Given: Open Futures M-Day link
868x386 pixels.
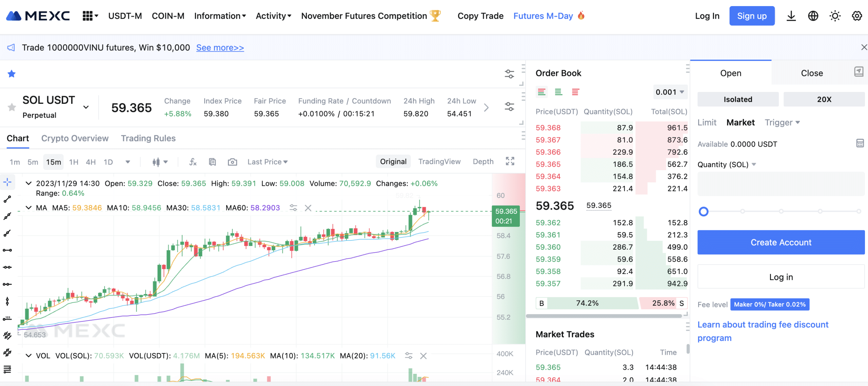Looking at the screenshot, I should pos(549,16).
